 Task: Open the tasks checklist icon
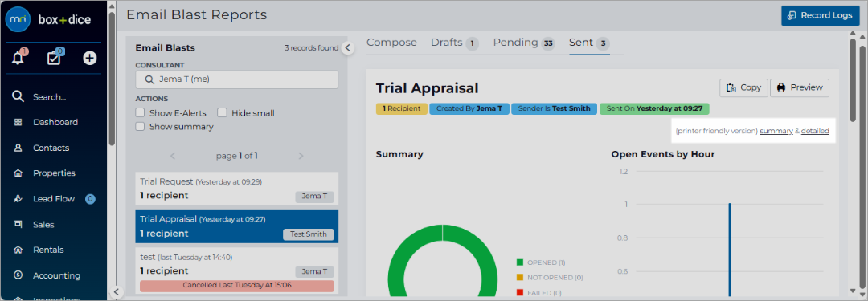point(54,58)
